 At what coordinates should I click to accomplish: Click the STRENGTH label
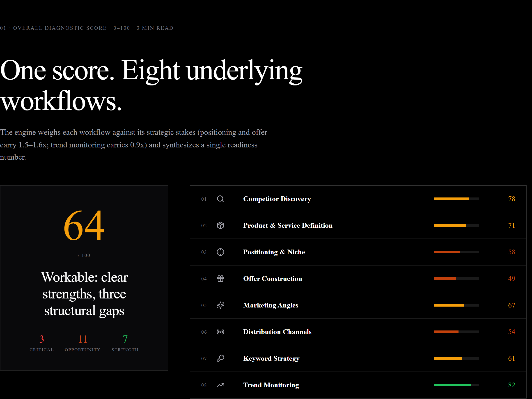point(125,350)
